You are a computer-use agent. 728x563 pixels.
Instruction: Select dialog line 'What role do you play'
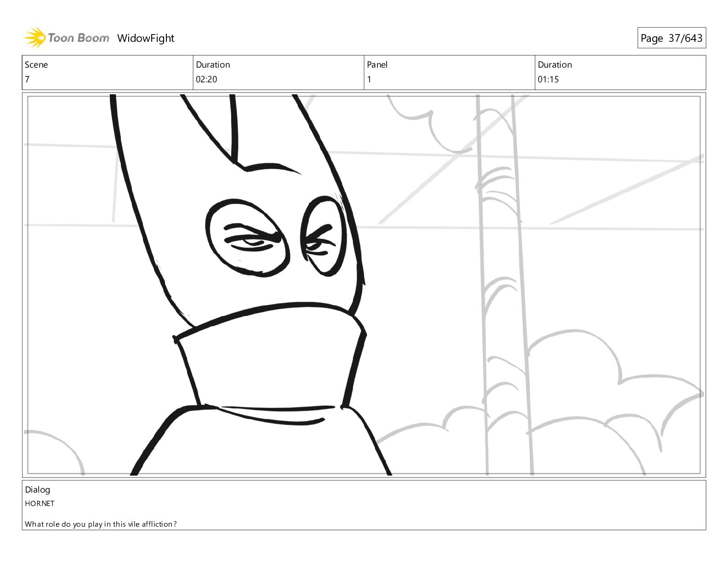(64, 524)
